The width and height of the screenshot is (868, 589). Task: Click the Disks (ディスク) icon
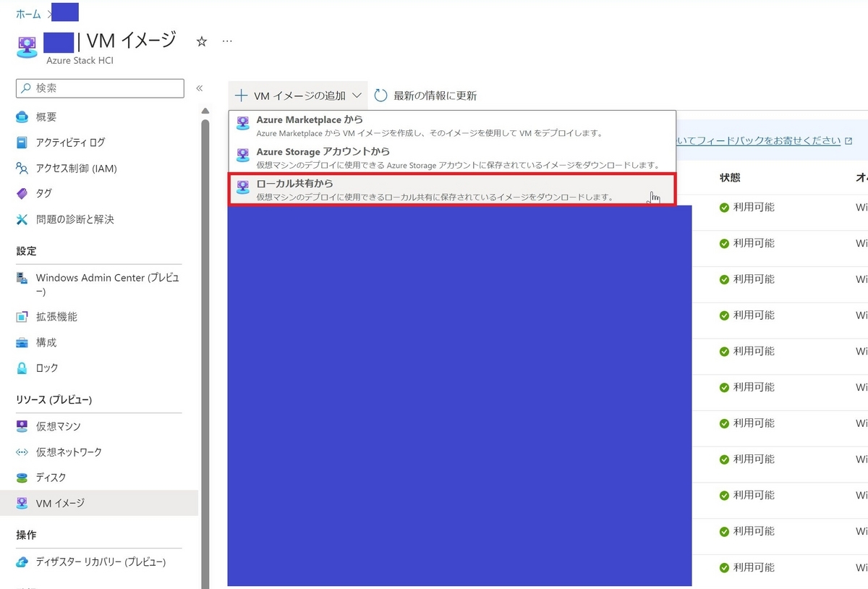pos(22,478)
